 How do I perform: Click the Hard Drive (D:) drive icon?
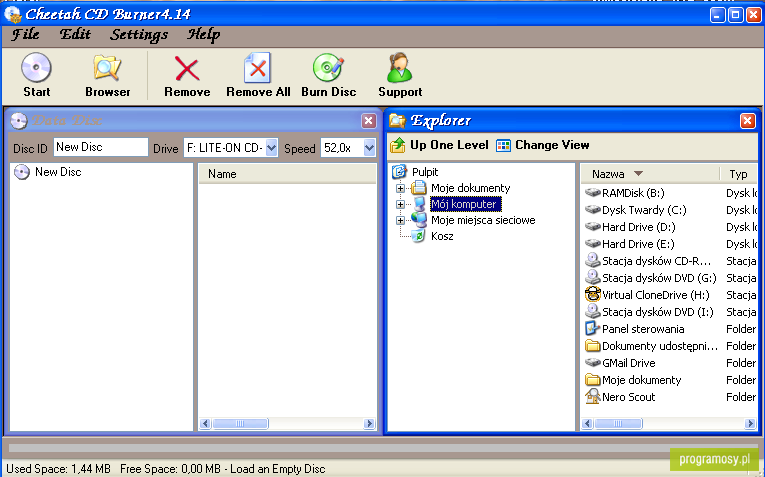click(x=592, y=227)
